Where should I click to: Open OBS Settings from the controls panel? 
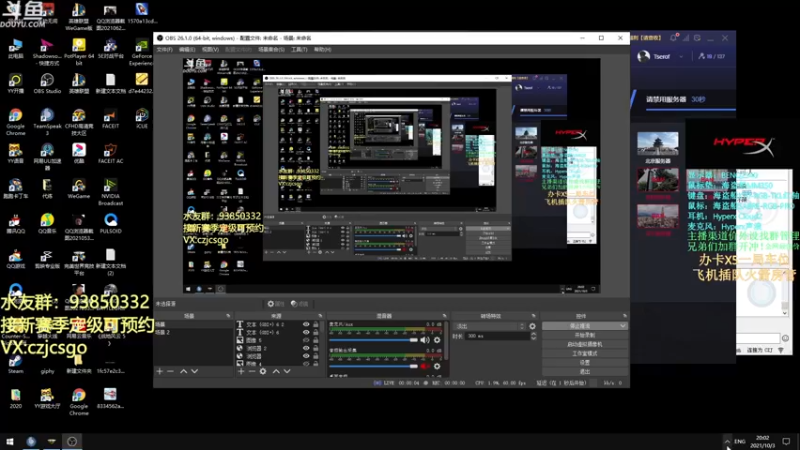tap(585, 363)
